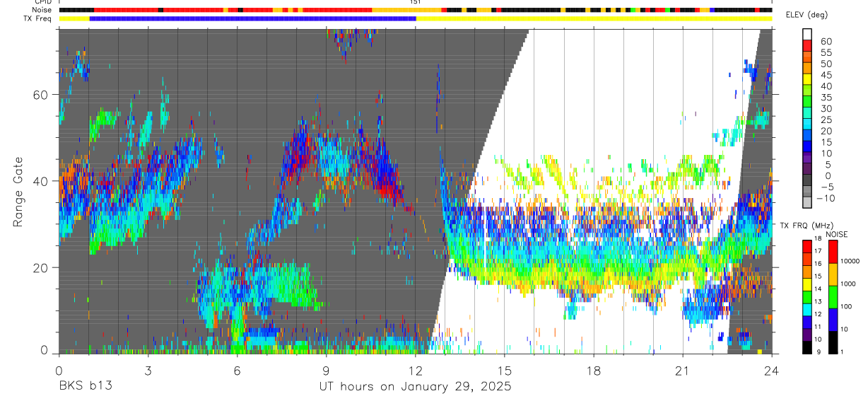Pick the red swatch in NOISE legend
868x401 pixels.
point(833,252)
